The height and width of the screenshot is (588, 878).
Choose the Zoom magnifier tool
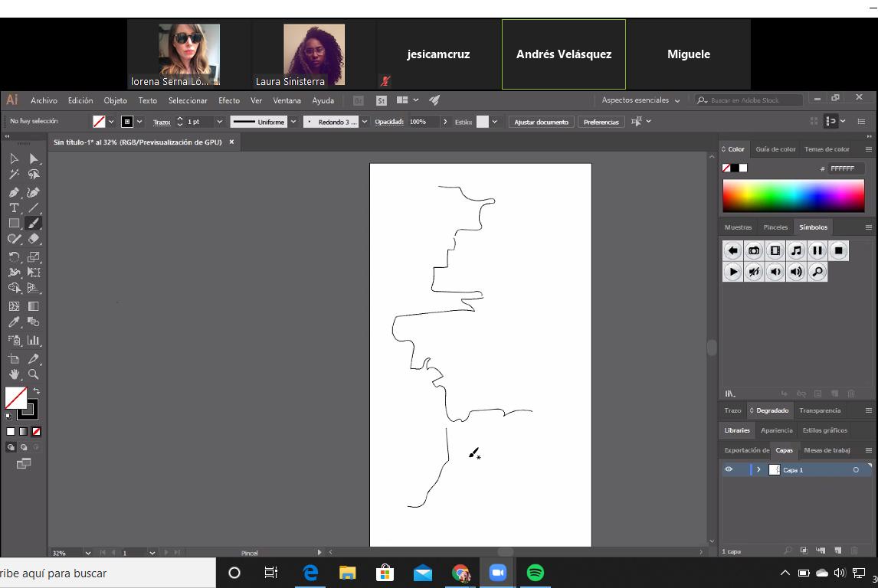34,374
